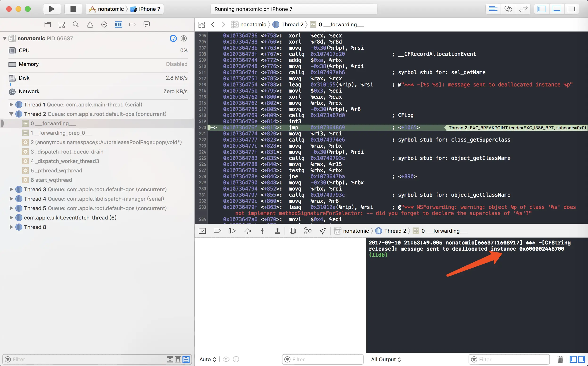Toggle the navigator panel visibility
588x366 pixels.
pyautogui.click(x=542, y=9)
